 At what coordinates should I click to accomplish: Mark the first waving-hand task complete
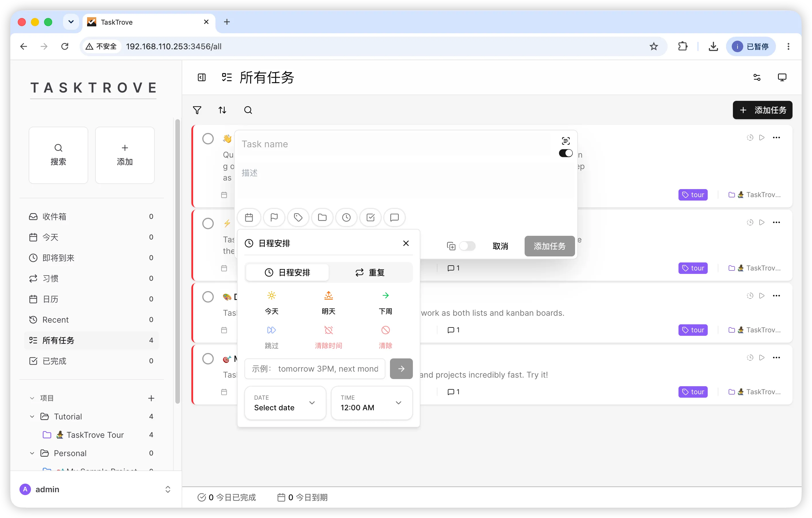click(208, 139)
